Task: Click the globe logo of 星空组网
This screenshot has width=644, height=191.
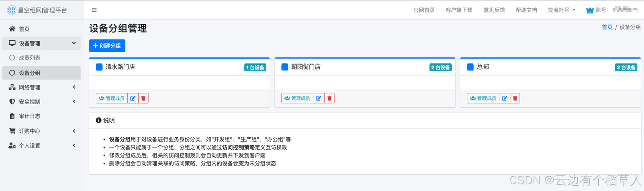Action: click(11, 10)
